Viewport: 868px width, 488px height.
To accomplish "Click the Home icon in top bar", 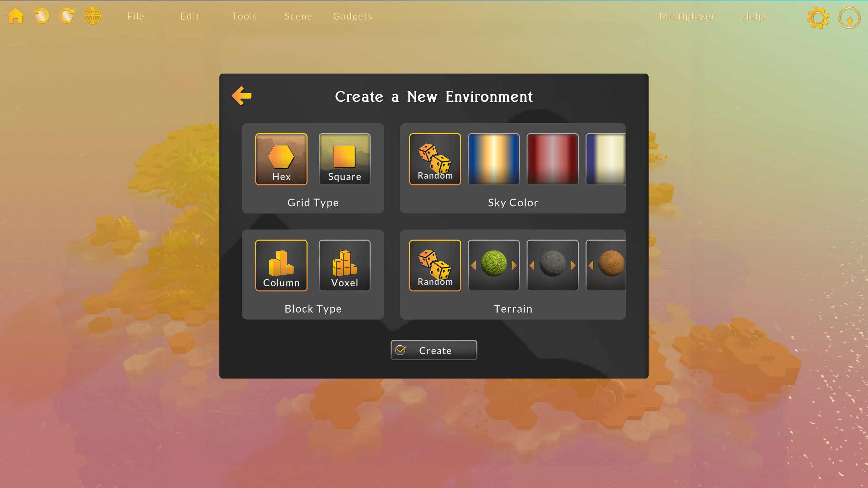I will pos(16,16).
